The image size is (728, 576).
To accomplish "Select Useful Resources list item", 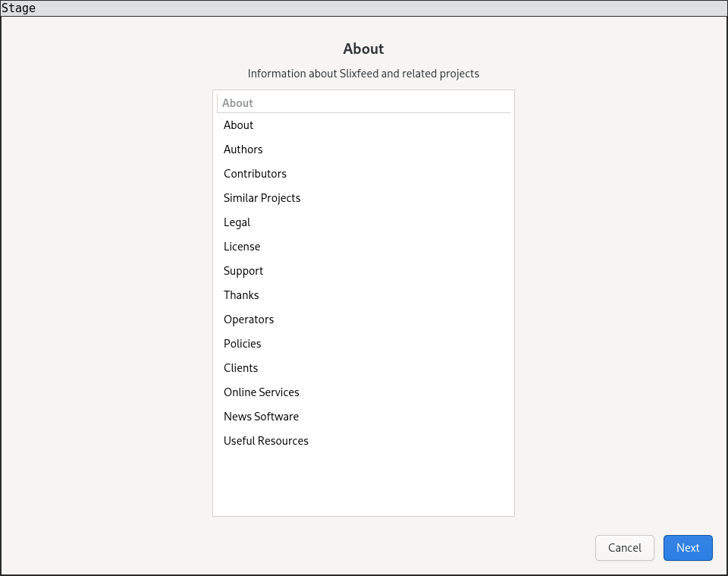I will coord(266,441).
